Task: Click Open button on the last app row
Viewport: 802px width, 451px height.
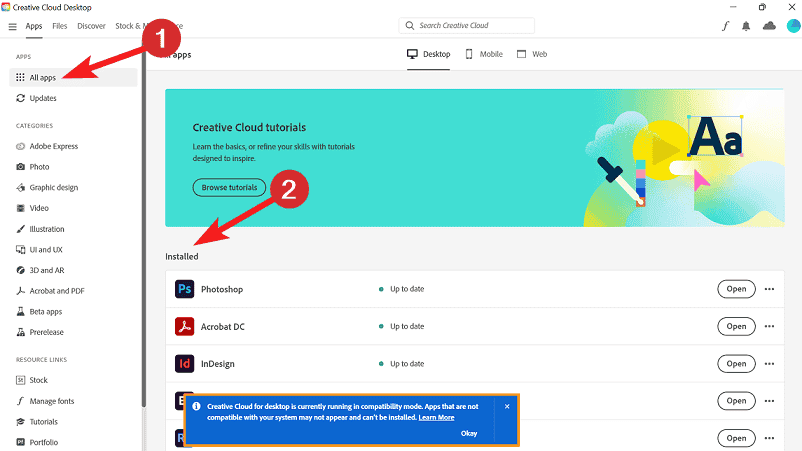Action: 737,438
